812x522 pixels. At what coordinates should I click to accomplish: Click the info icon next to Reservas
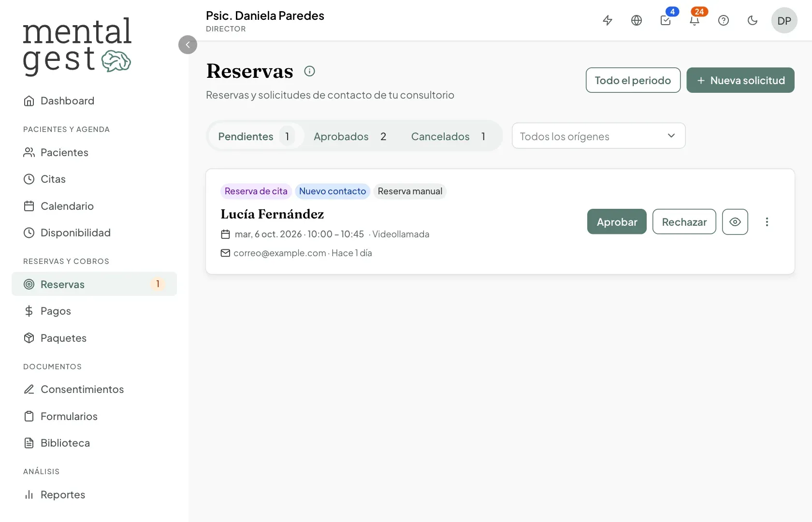[309, 71]
